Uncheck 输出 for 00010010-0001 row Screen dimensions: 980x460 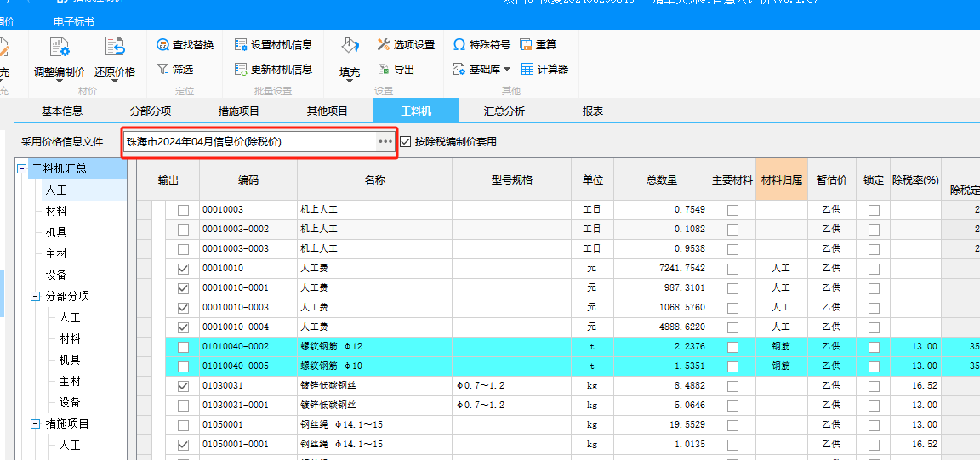pyautogui.click(x=183, y=289)
